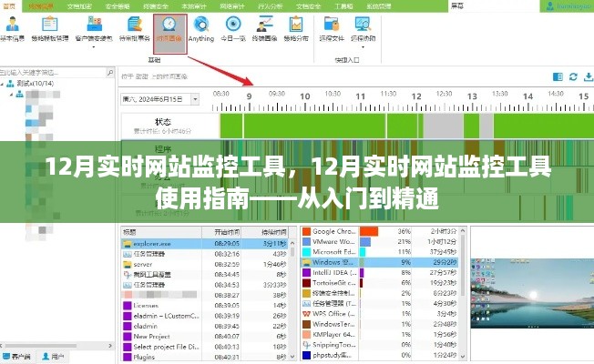Click the KMPlayer icon in app list
594x364 pixels.
coord(306,335)
